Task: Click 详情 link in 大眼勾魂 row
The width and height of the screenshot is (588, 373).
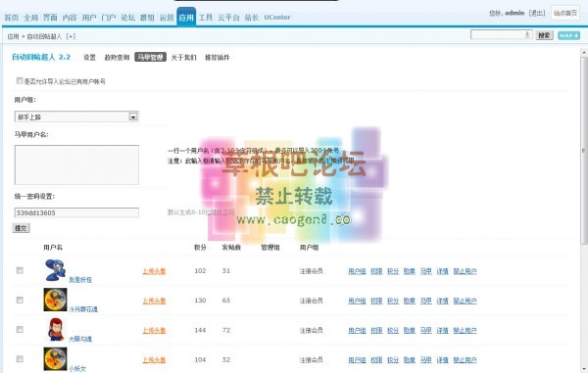Action: pos(443,330)
